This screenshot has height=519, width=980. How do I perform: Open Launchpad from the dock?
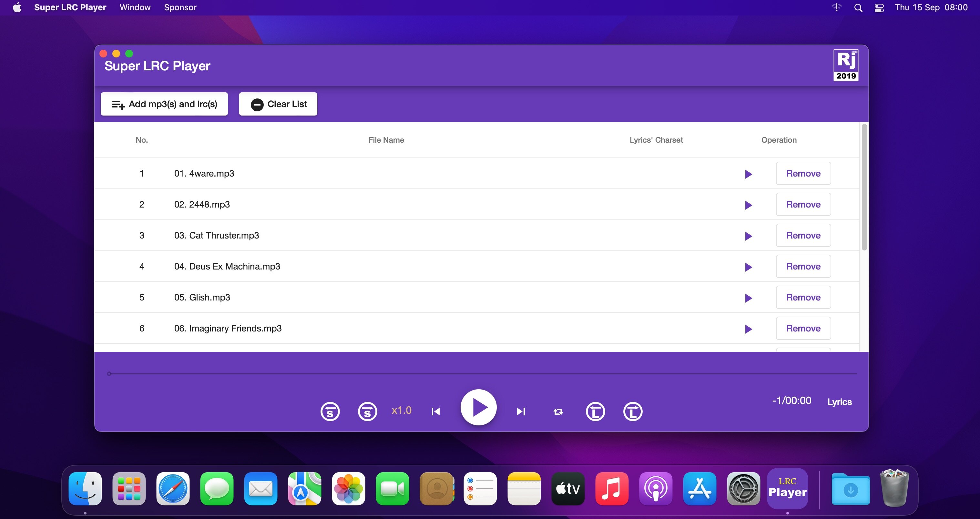[129, 489]
